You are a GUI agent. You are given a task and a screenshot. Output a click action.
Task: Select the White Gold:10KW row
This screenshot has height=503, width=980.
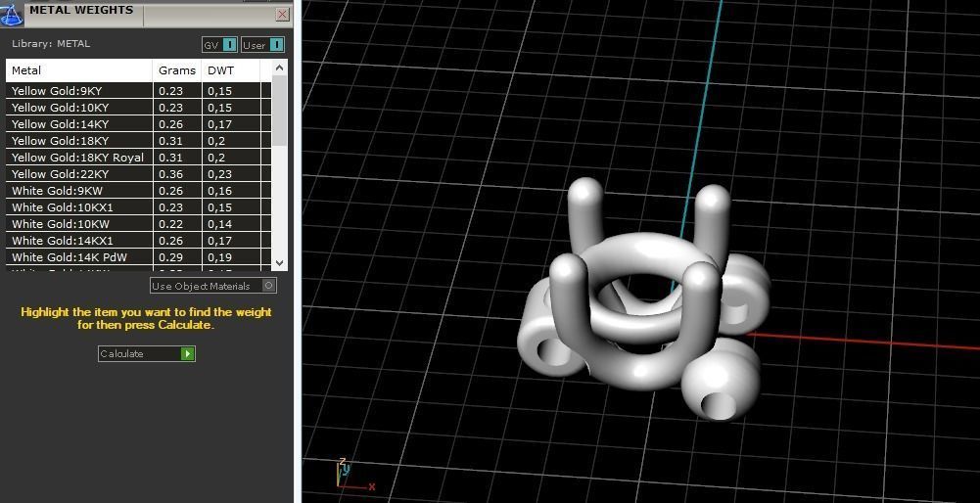[x=139, y=224]
